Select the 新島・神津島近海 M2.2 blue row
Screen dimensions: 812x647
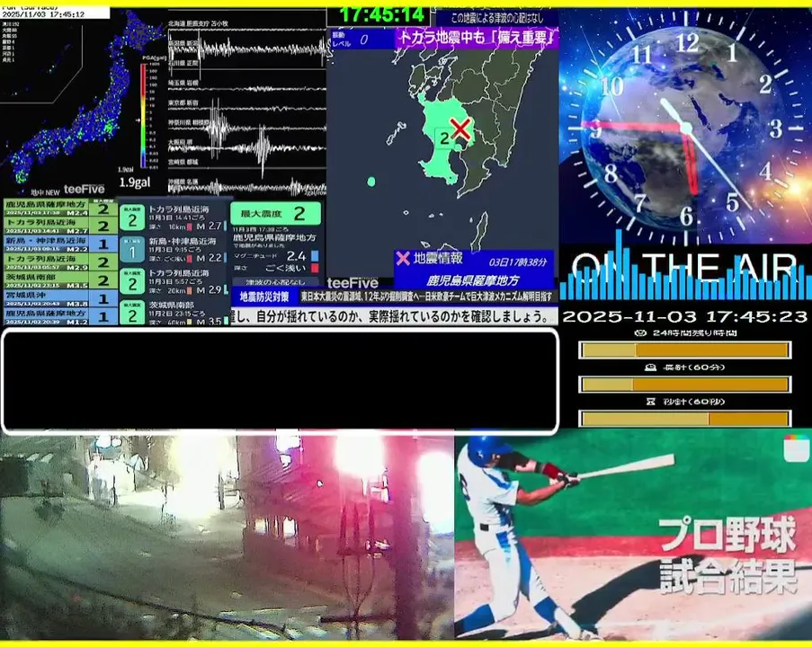(60, 244)
